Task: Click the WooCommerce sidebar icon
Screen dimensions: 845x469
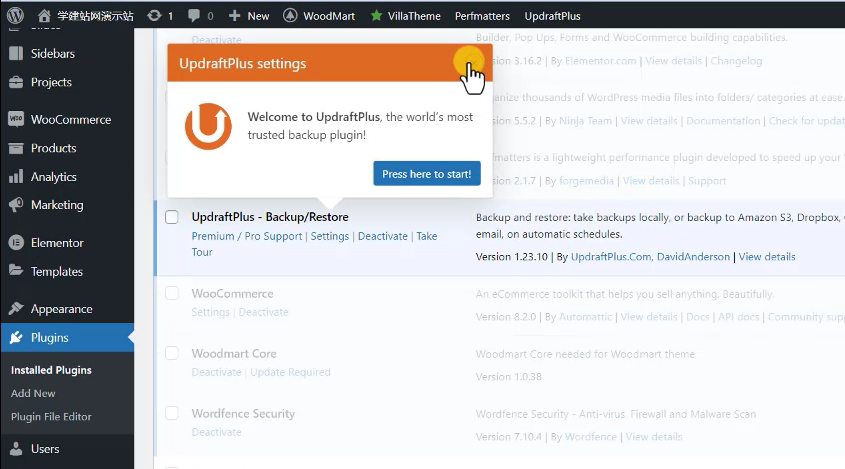Action: pyautogui.click(x=16, y=119)
